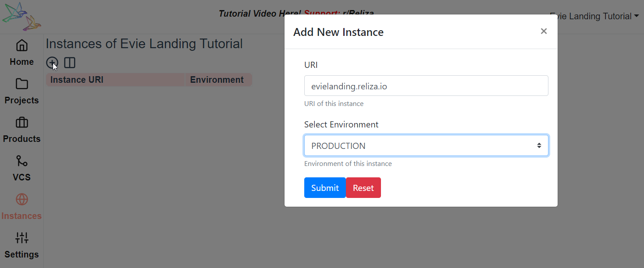644x268 pixels.
Task: Expand the Evie Landing Tutorial organization menu
Action: click(x=594, y=16)
